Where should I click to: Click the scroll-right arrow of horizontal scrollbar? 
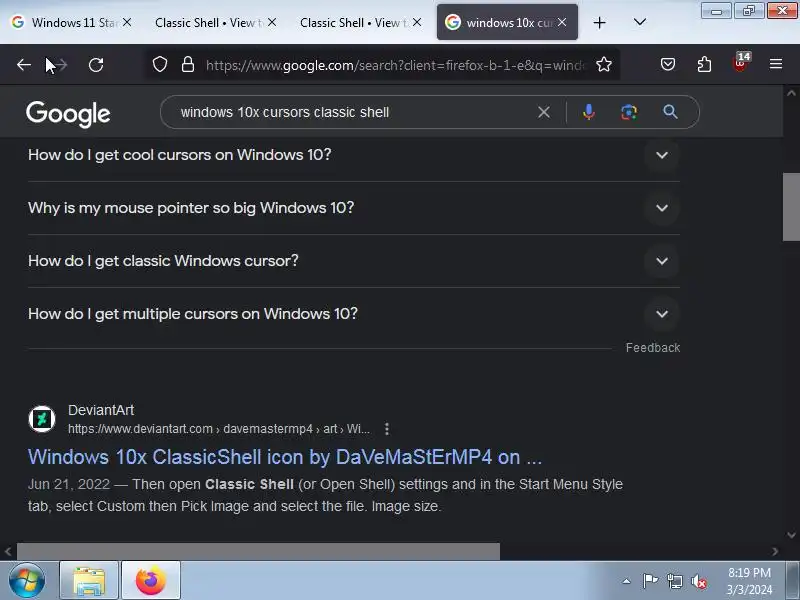pyautogui.click(x=775, y=552)
